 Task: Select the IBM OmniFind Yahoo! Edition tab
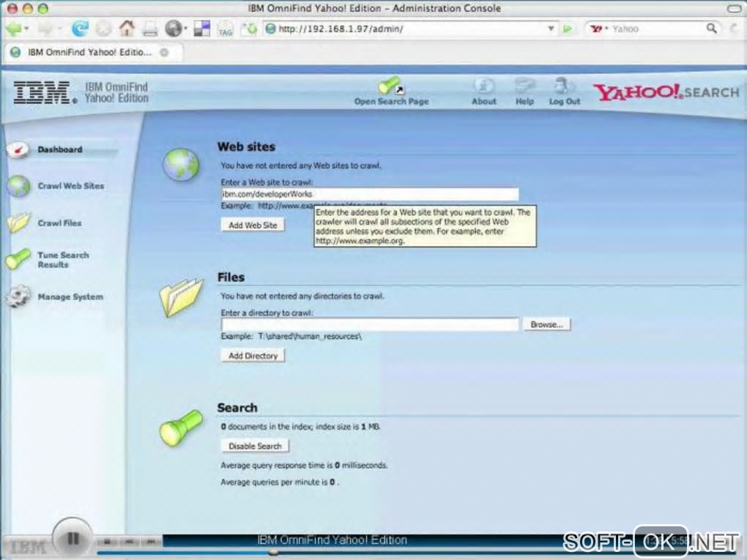[89, 53]
